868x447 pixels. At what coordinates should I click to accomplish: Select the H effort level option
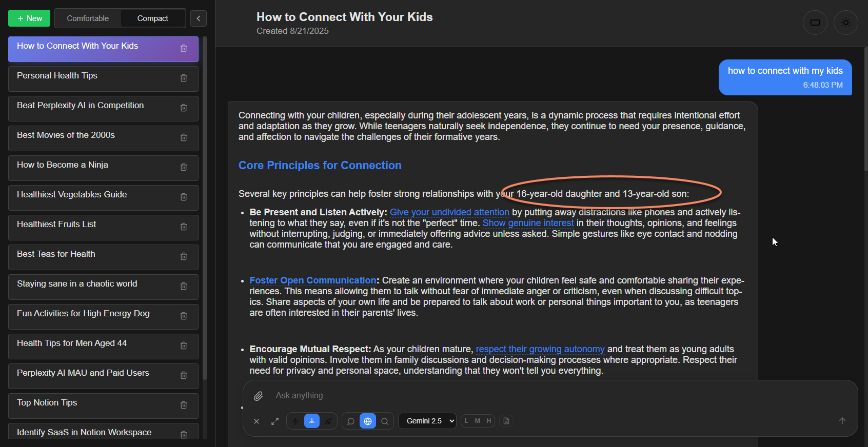point(489,421)
